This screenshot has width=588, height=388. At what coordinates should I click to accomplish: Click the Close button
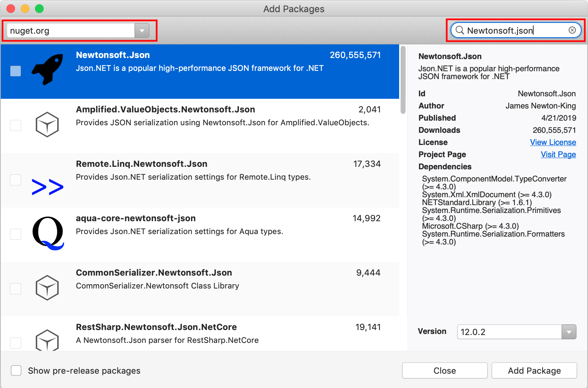[444, 370]
